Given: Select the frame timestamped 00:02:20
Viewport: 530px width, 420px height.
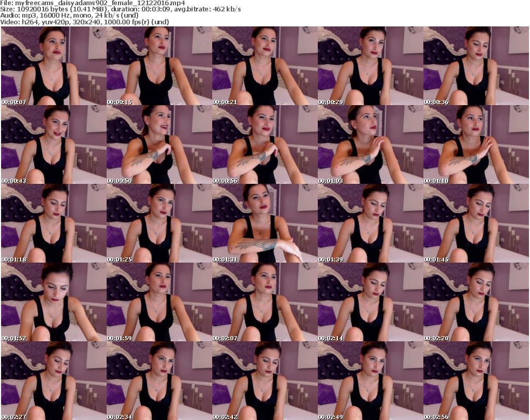Looking at the screenshot, I should [x=476, y=302].
